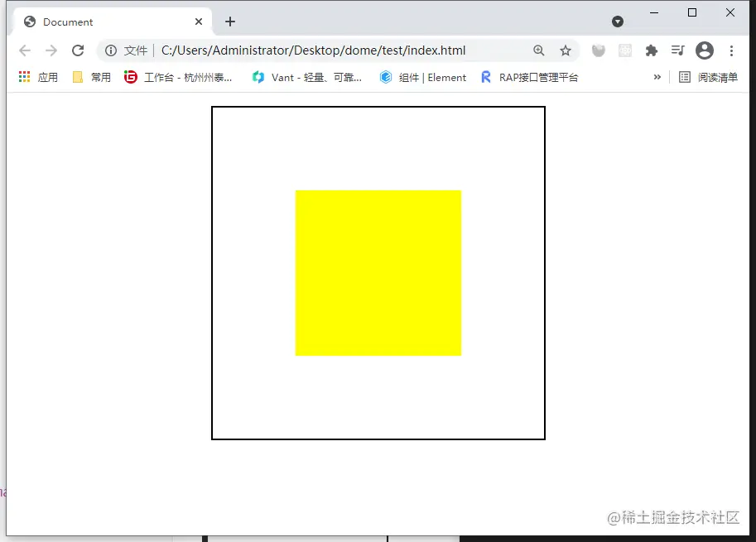Open Chrome three-dot menu

pyautogui.click(x=731, y=50)
